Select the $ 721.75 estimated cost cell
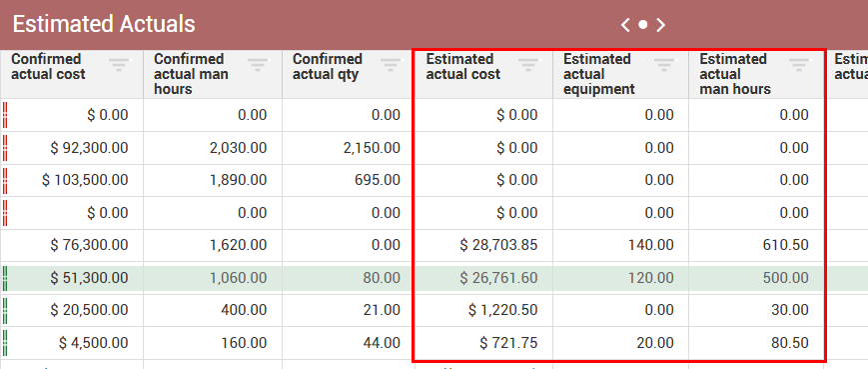 tap(483, 343)
